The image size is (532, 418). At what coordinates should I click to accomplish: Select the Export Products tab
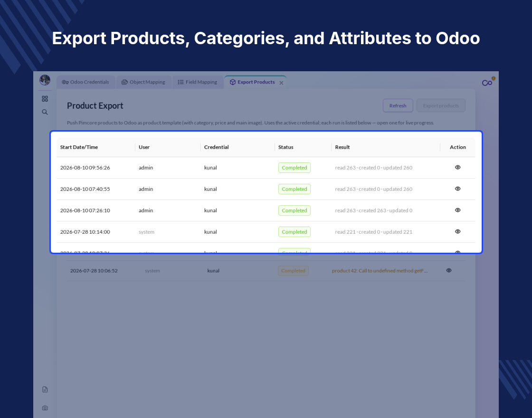(252, 82)
